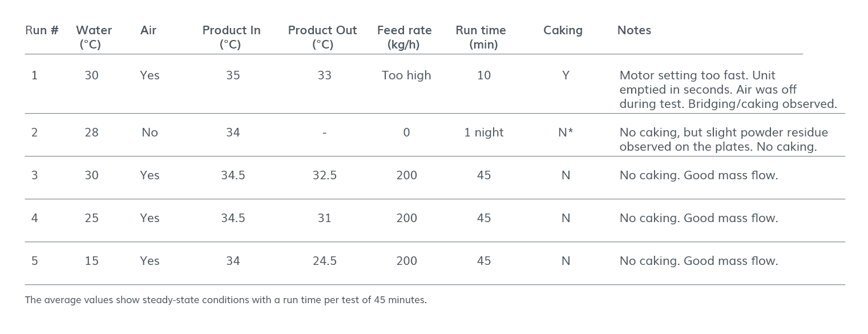Select the Water (°C) column header
This screenshot has width=868, height=334.
pyautogui.click(x=94, y=37)
